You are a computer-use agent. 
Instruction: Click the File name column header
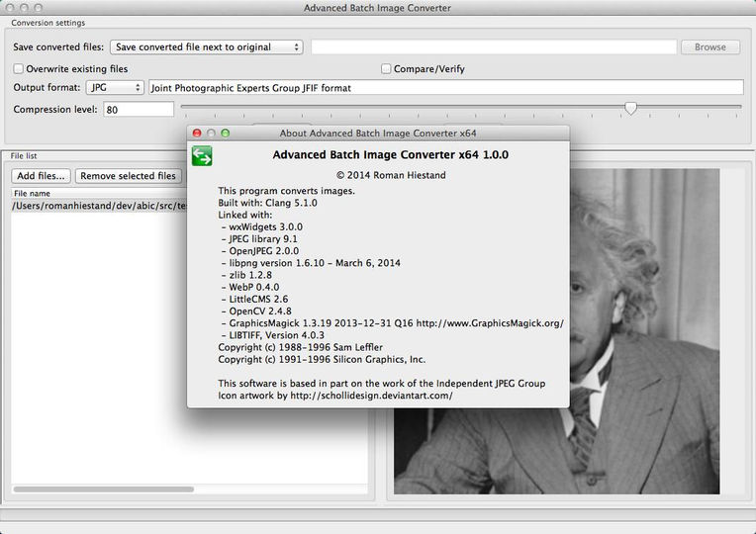[x=99, y=193]
